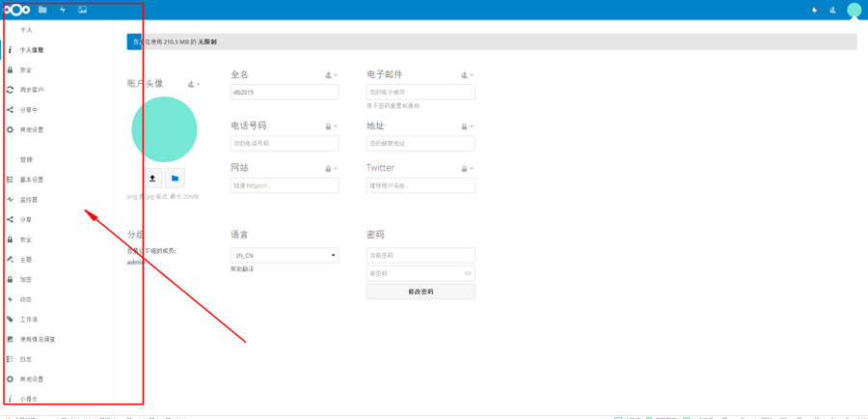Click the teal account avatar picture
Image resolution: width=868 pixels, height=419 pixels.
[164, 129]
